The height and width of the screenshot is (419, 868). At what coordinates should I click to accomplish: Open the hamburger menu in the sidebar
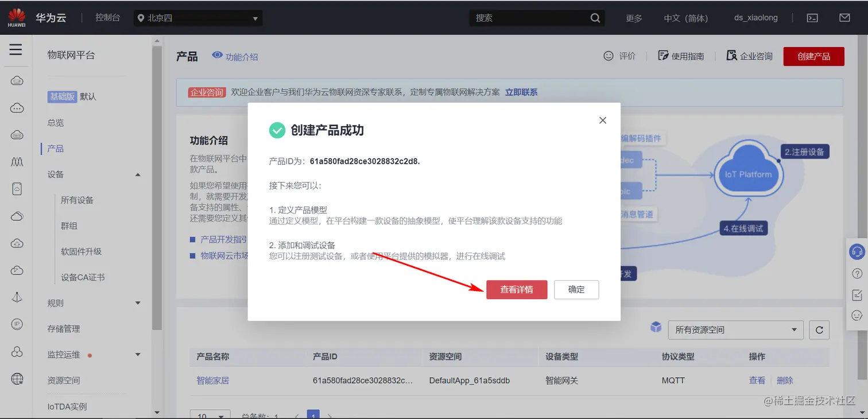coord(15,50)
